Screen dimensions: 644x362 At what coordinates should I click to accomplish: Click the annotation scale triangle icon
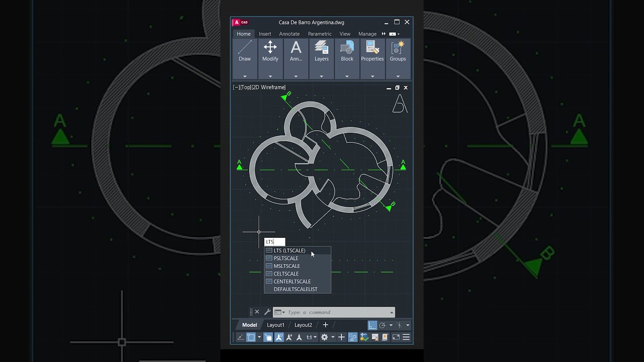(x=299, y=337)
